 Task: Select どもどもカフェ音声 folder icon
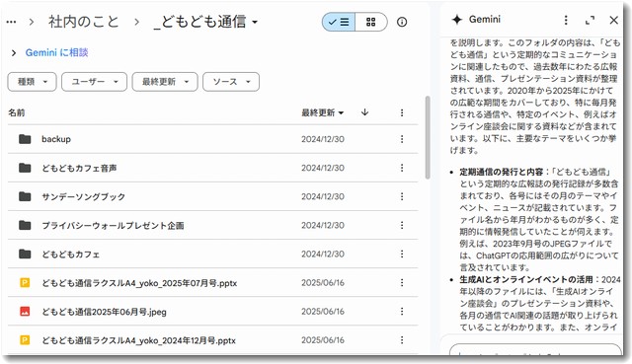click(x=25, y=168)
